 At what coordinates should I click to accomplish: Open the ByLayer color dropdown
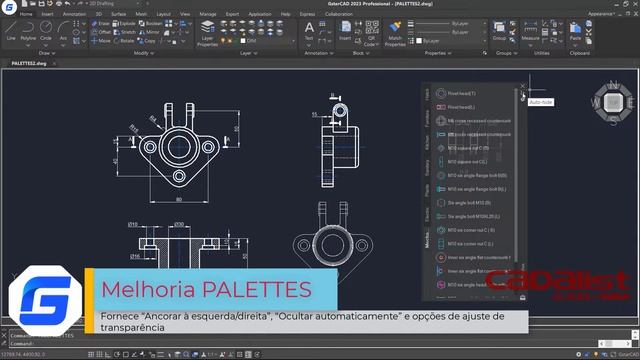(484, 41)
